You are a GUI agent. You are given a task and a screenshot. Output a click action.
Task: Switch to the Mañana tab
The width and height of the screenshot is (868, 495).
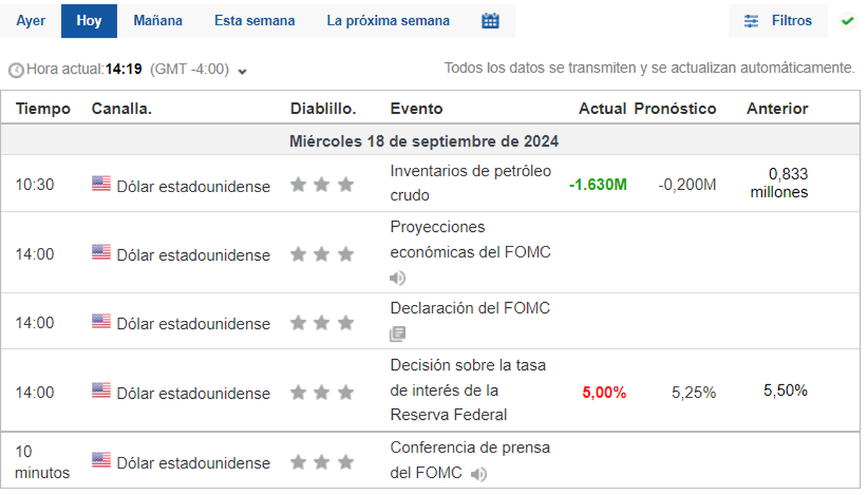tap(158, 21)
